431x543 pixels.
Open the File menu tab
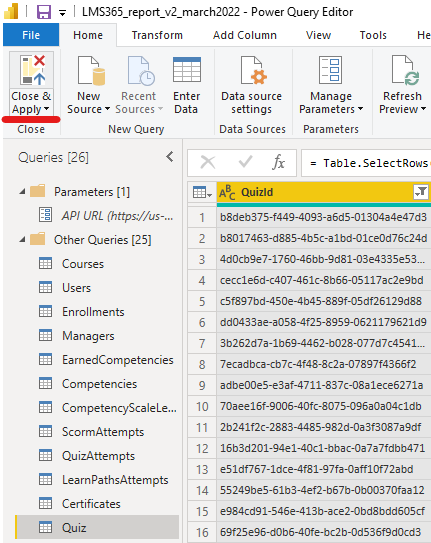[31, 35]
